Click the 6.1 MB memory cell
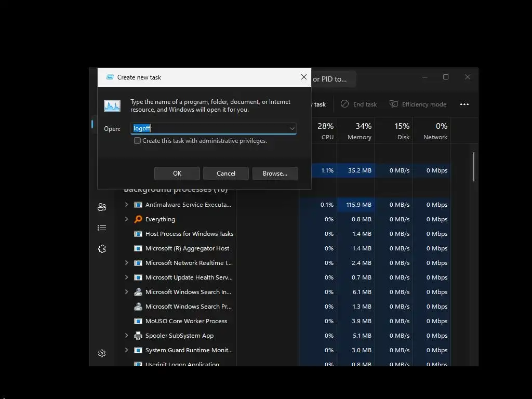The width and height of the screenshot is (532, 399). pos(356,292)
